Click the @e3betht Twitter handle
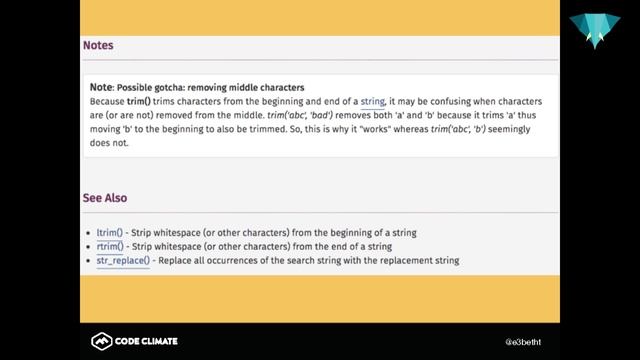The height and width of the screenshot is (360, 640). click(523, 342)
